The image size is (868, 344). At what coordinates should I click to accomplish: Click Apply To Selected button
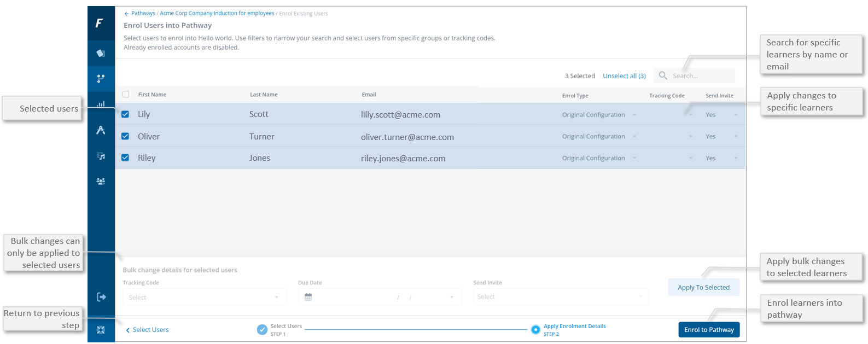(703, 288)
